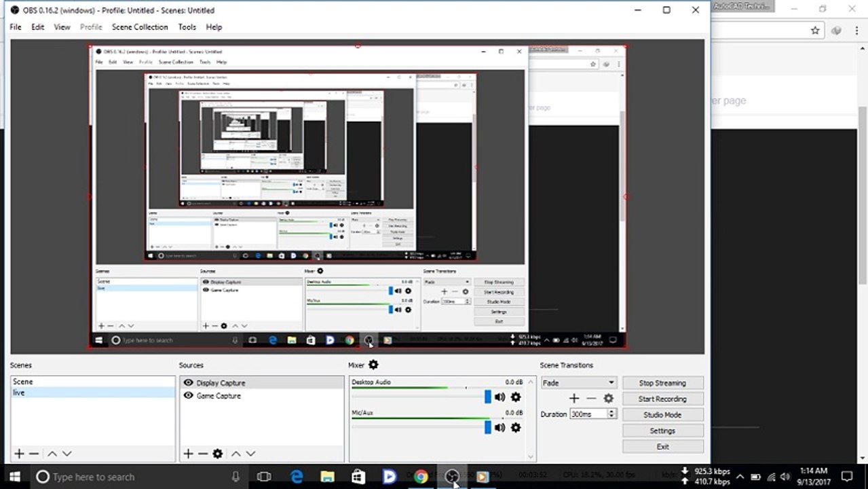Toggle visibility of Game Capture source
The width and height of the screenshot is (868, 489).
pyautogui.click(x=188, y=395)
